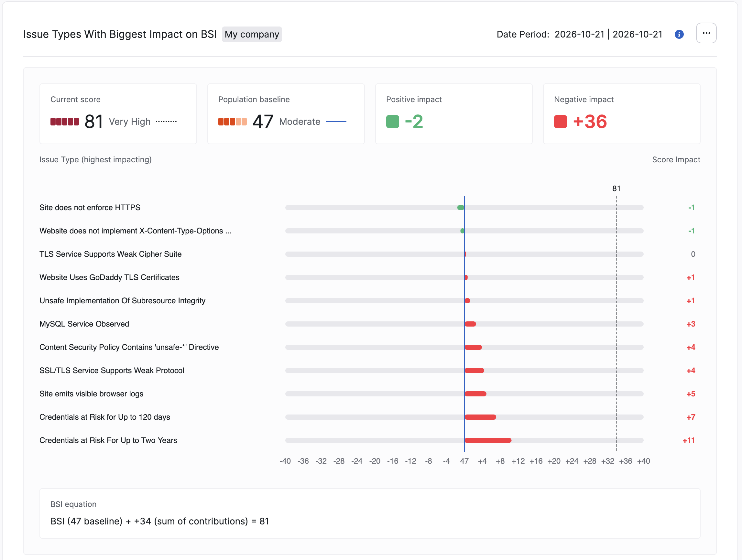Click the Population baseline 47 value

pos(263,121)
